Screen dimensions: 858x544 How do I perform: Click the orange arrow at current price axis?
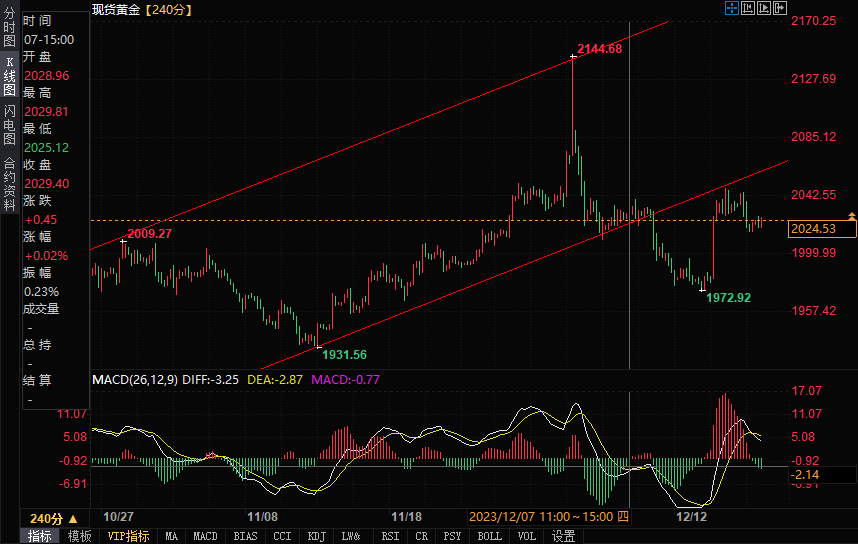[851, 216]
